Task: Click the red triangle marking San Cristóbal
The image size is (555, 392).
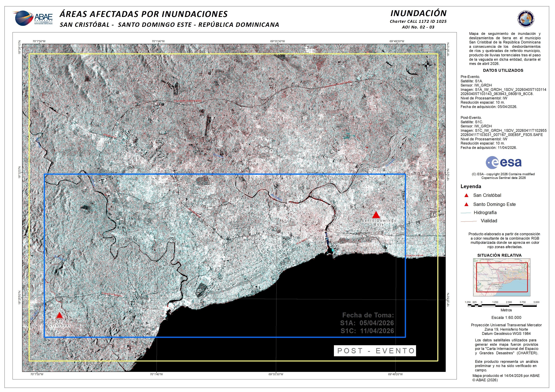Action: 59,316
